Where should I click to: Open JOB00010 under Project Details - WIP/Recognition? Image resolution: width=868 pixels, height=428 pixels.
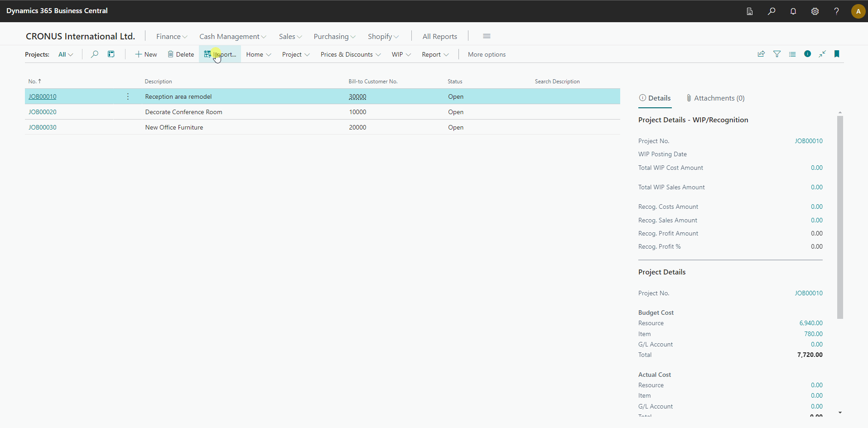808,141
